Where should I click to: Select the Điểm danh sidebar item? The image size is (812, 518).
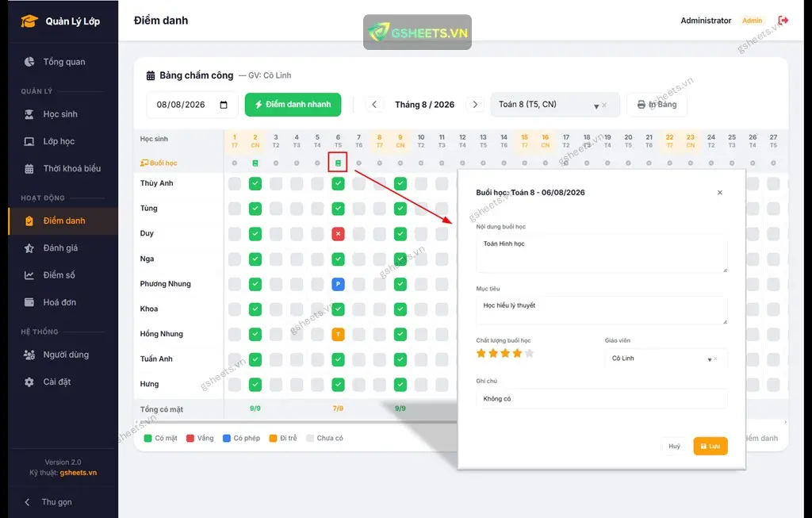63,221
